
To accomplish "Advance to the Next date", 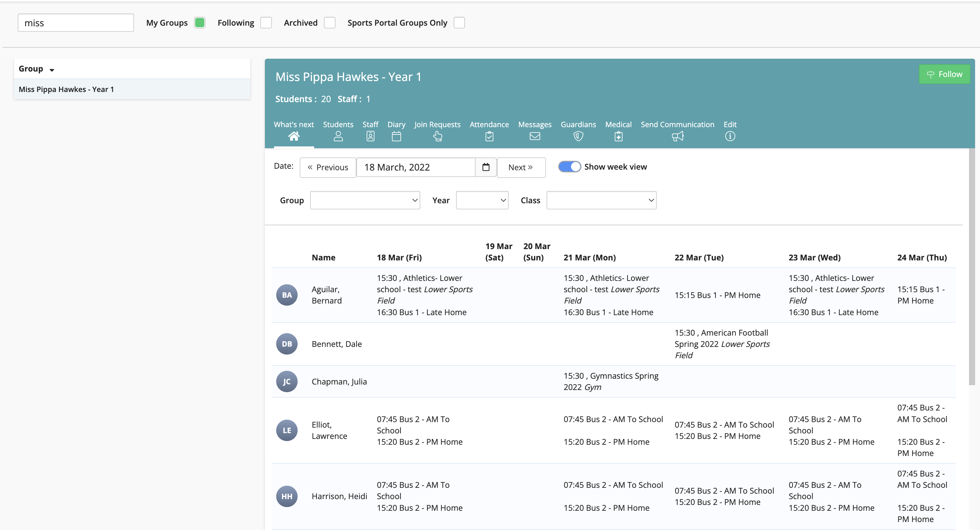I will tap(521, 167).
